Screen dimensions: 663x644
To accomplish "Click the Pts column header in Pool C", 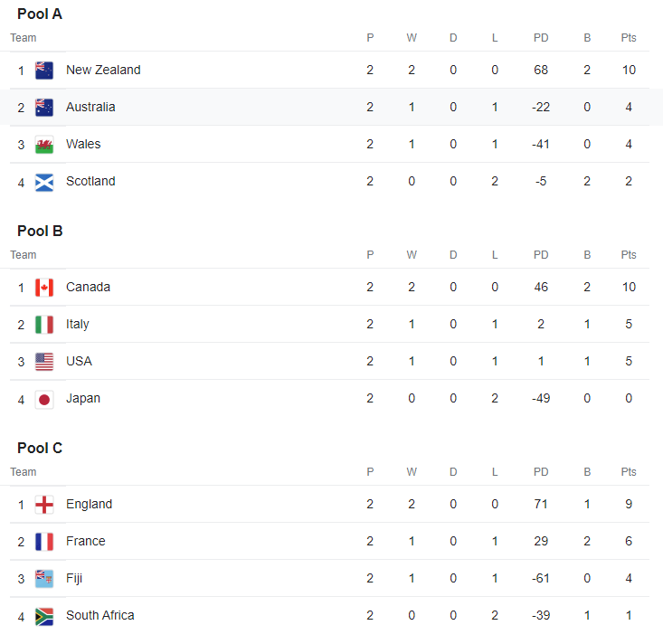I will click(629, 472).
